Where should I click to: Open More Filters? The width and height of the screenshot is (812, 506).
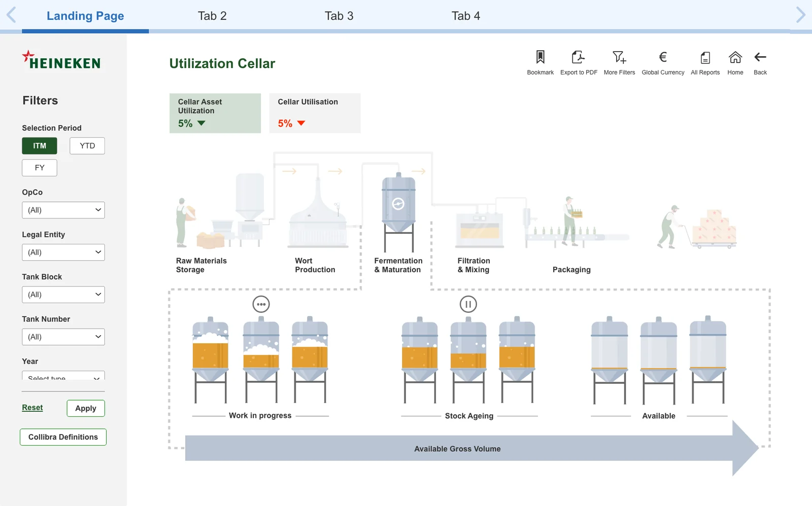[619, 57]
